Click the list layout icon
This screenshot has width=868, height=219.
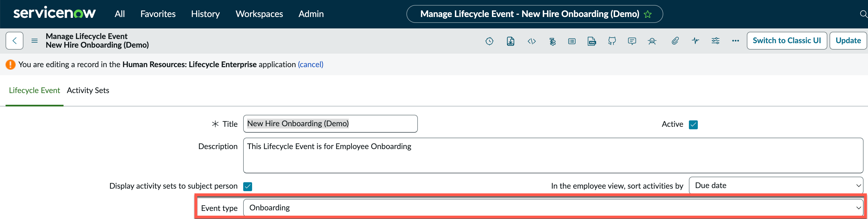point(572,41)
